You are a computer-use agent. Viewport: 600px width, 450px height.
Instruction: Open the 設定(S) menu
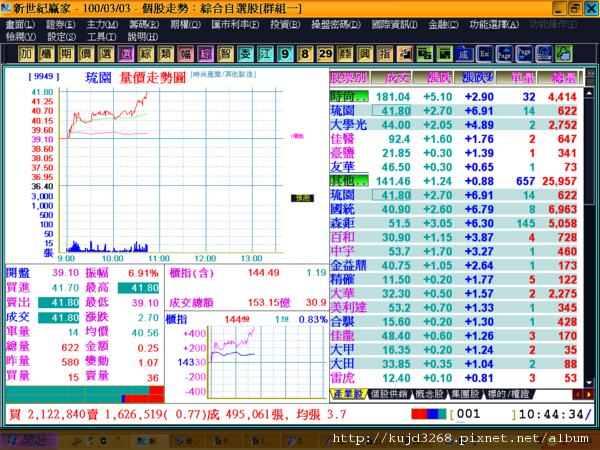click(62, 37)
